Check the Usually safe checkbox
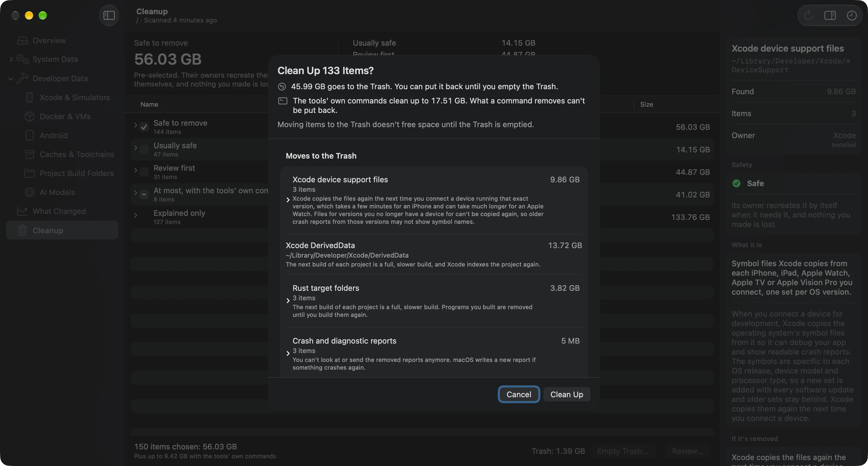The image size is (868, 466). (144, 150)
